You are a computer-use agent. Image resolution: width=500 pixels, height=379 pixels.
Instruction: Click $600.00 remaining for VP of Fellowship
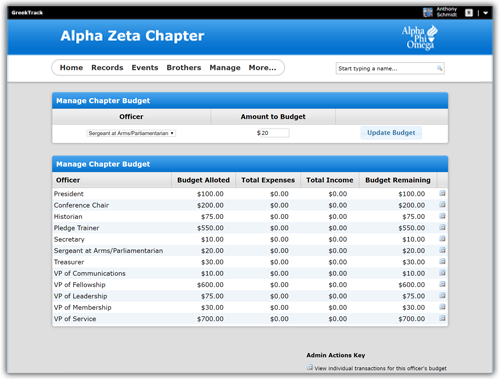412,285
